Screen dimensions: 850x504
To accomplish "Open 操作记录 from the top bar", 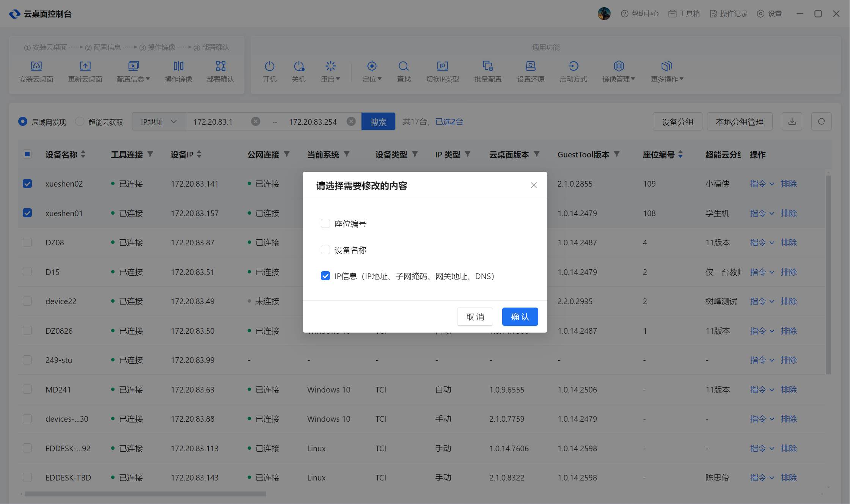I will point(729,14).
